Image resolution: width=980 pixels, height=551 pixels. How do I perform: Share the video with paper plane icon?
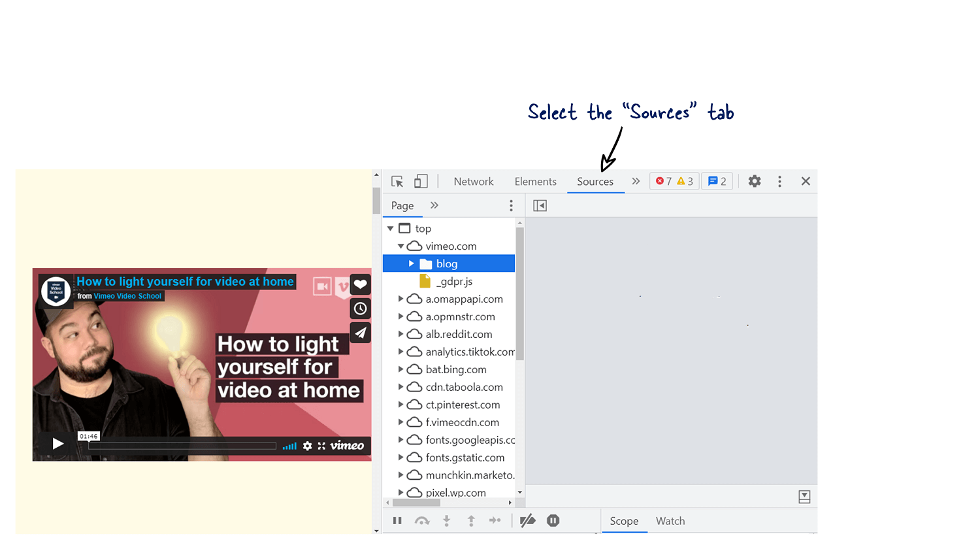[361, 333]
